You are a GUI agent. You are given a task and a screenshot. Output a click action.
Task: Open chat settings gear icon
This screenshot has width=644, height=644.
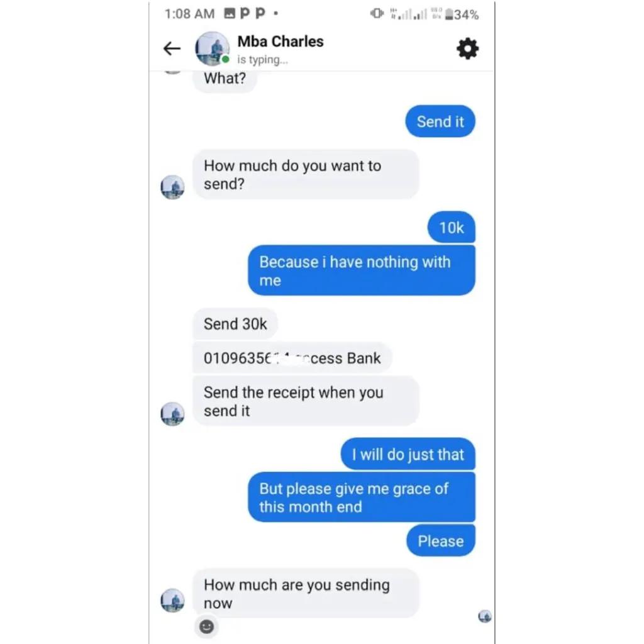point(467,49)
